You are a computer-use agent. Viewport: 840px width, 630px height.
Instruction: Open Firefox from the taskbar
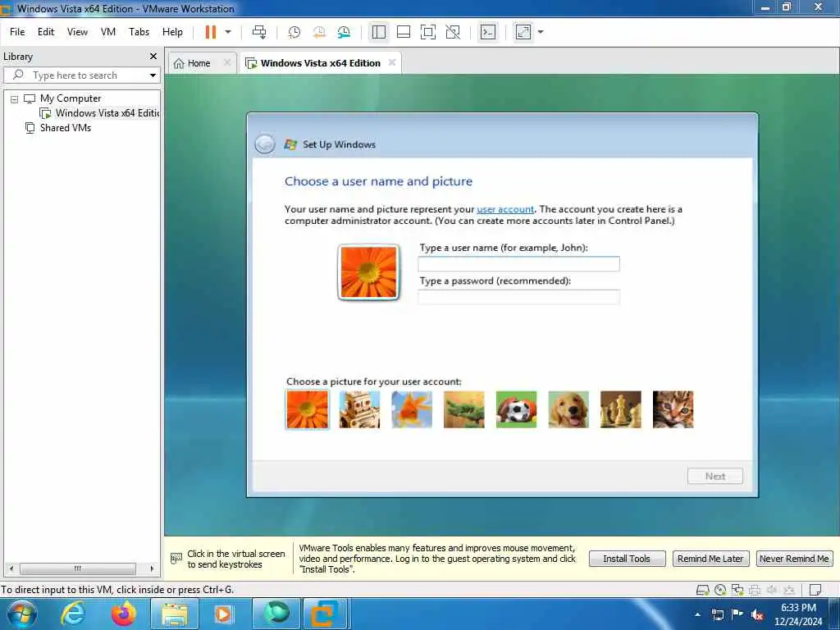(124, 614)
